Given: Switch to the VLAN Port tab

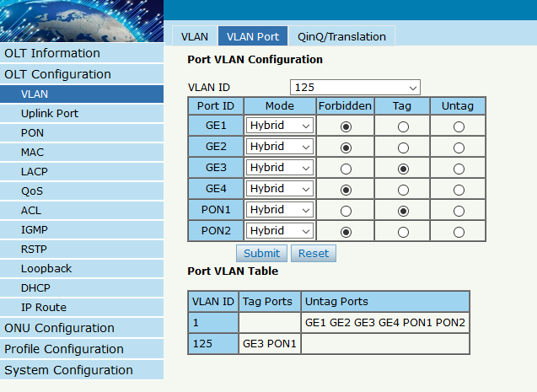Looking at the screenshot, I should tap(253, 36).
